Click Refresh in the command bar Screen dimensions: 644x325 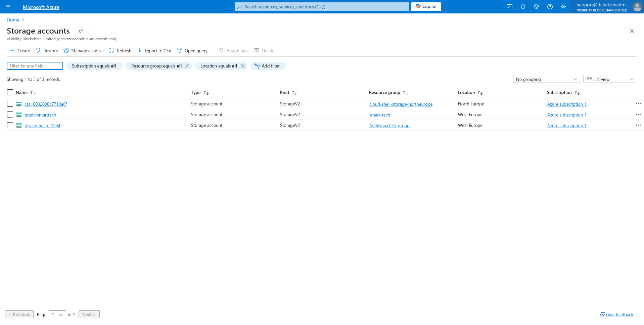pos(120,51)
